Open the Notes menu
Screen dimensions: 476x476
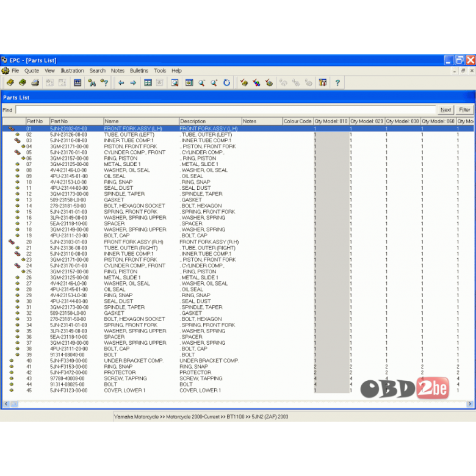[118, 71]
